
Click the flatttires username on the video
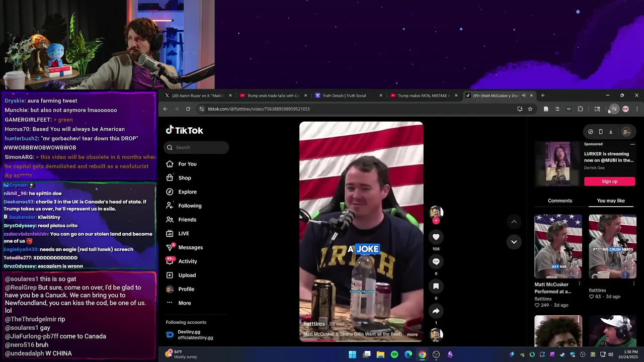click(314, 324)
